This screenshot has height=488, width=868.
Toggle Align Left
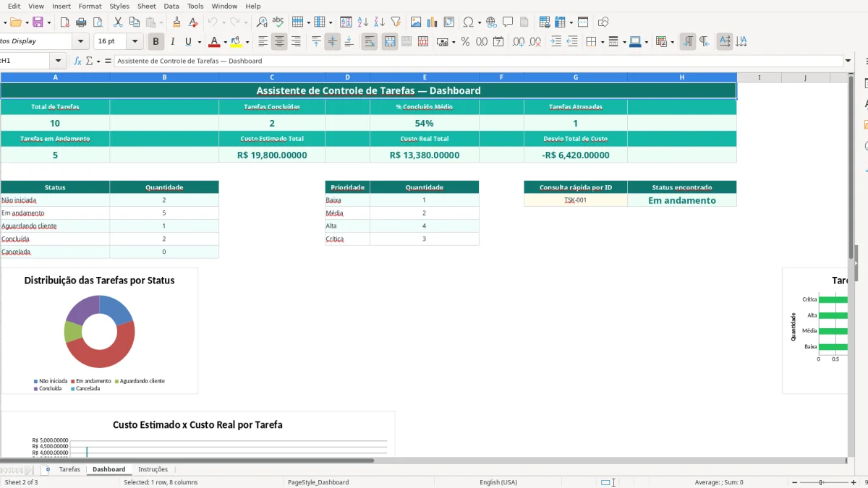pos(263,42)
